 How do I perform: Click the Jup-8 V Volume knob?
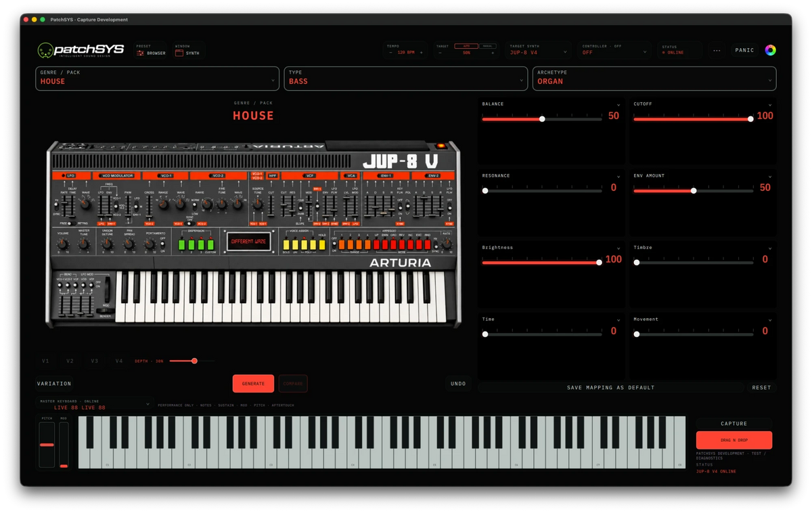click(62, 244)
